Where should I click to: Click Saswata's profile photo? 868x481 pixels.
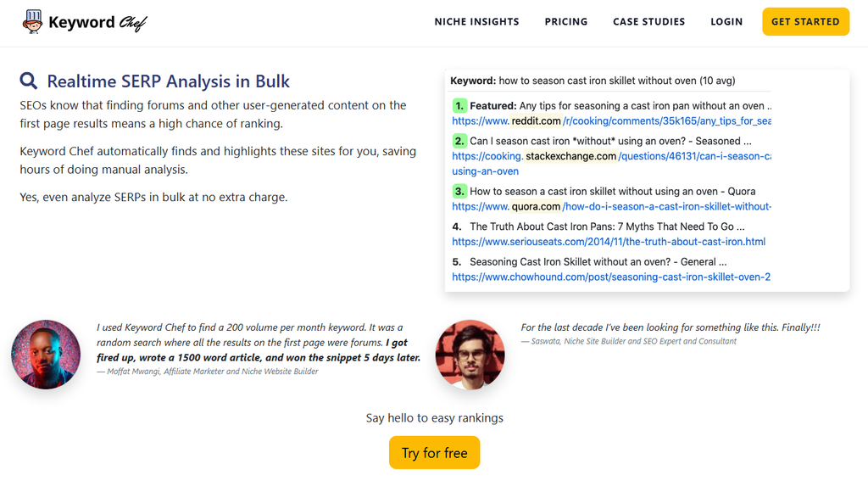(470, 354)
